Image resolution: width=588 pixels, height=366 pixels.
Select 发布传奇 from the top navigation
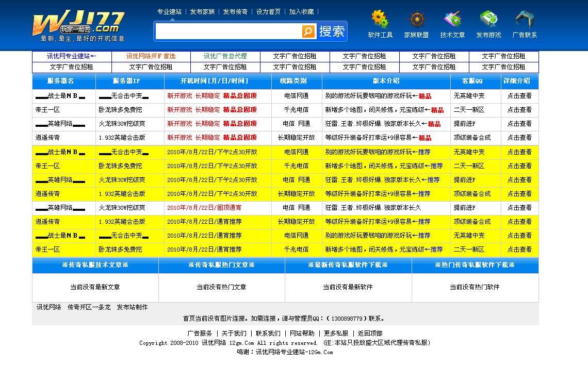[236, 11]
